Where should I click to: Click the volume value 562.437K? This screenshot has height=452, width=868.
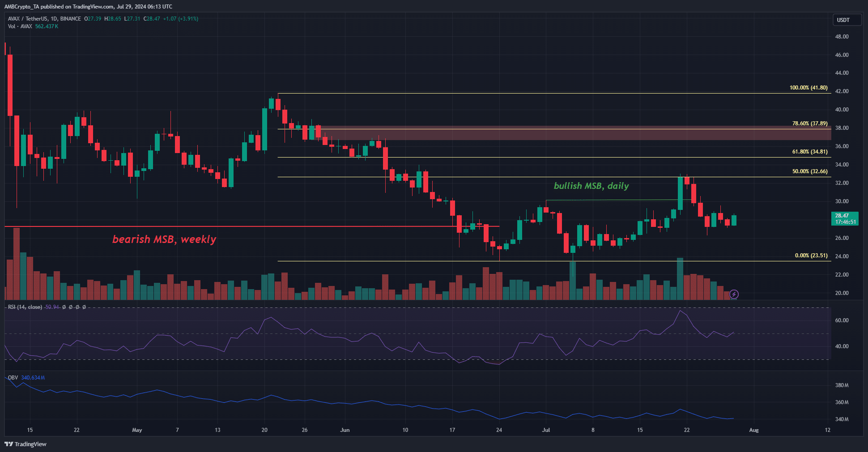(47, 26)
